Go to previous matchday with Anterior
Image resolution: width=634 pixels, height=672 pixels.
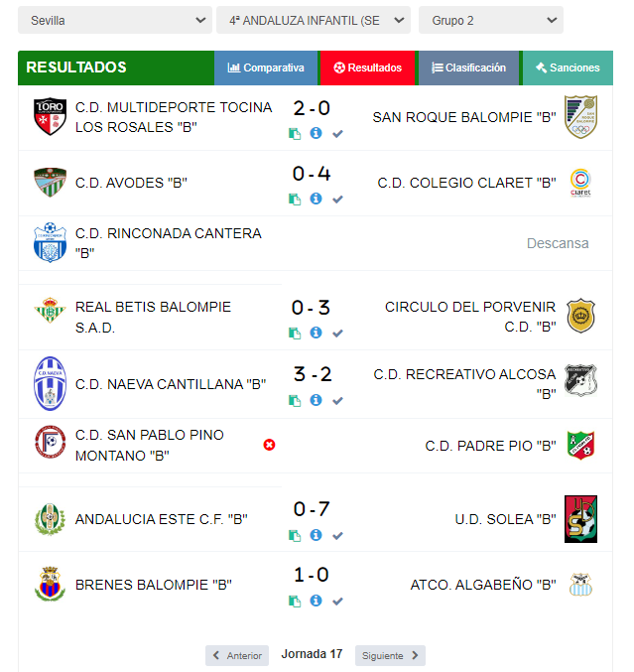pos(237,655)
